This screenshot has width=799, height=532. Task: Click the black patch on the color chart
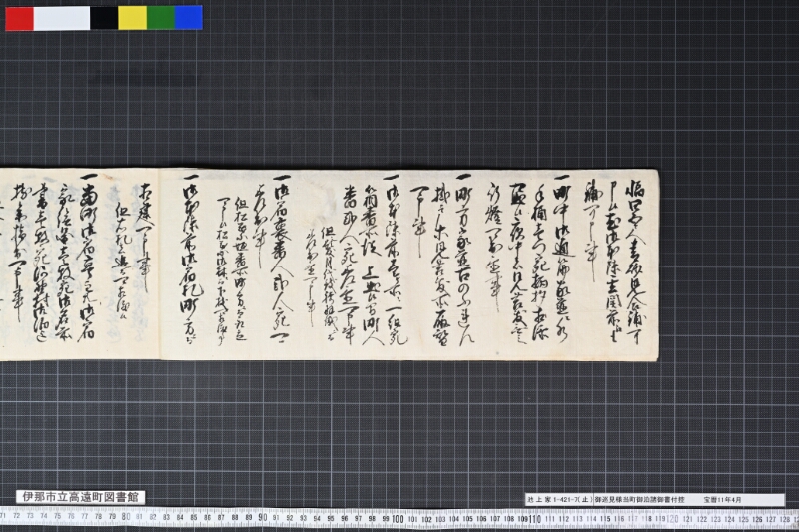104,18
